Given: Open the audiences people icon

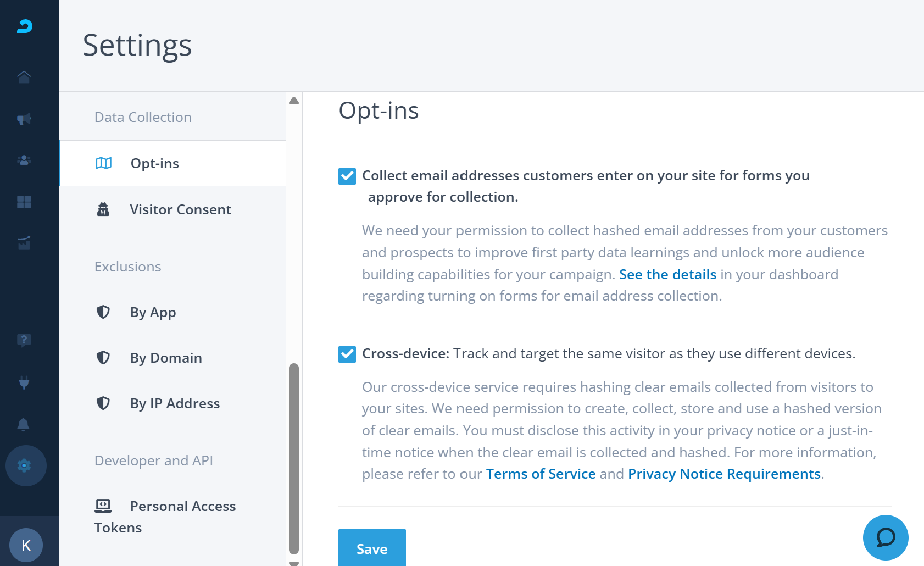Looking at the screenshot, I should (24, 160).
